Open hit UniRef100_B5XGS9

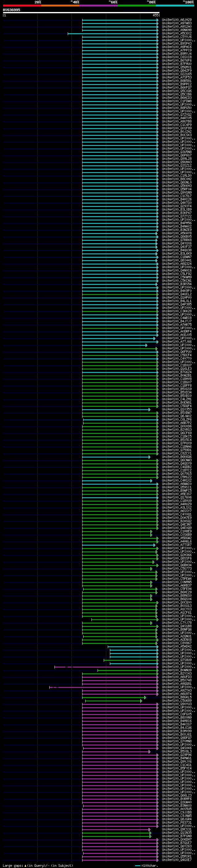coord(176,389)
